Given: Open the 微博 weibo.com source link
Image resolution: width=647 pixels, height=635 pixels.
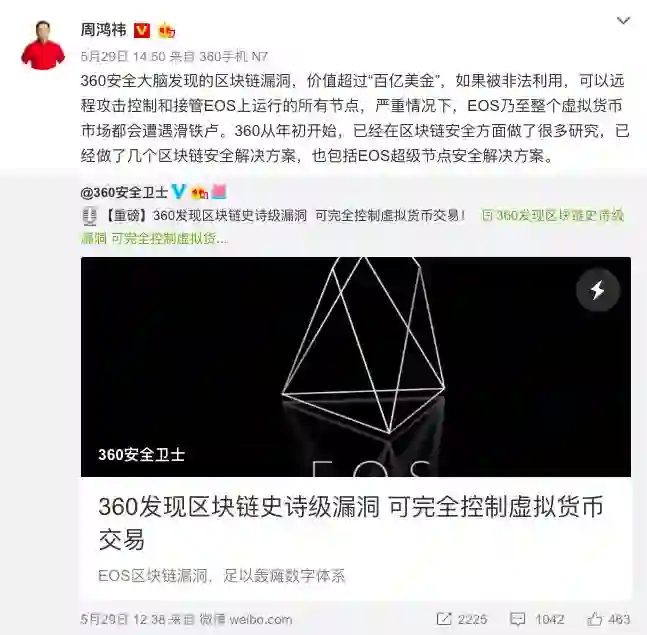Looking at the screenshot, I should [246, 619].
